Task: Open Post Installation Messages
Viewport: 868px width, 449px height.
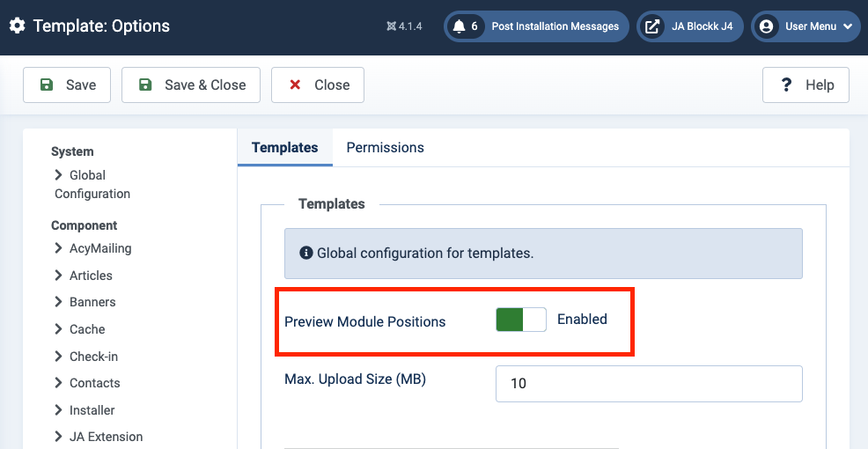Action: (x=555, y=26)
